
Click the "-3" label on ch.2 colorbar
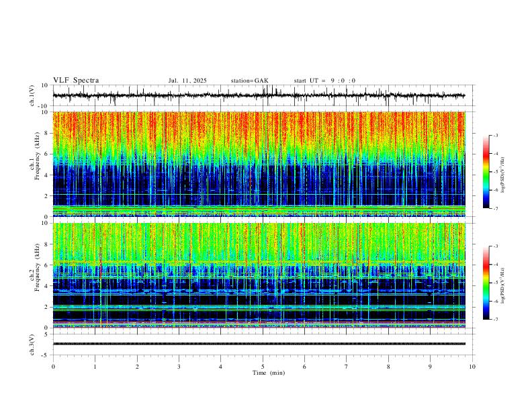pos(495,246)
